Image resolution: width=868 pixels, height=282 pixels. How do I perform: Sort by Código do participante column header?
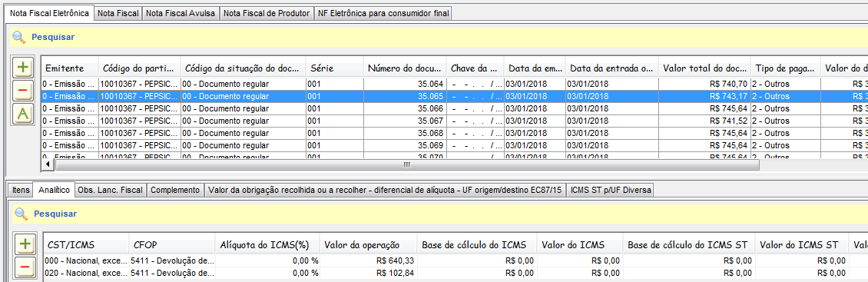(140, 68)
